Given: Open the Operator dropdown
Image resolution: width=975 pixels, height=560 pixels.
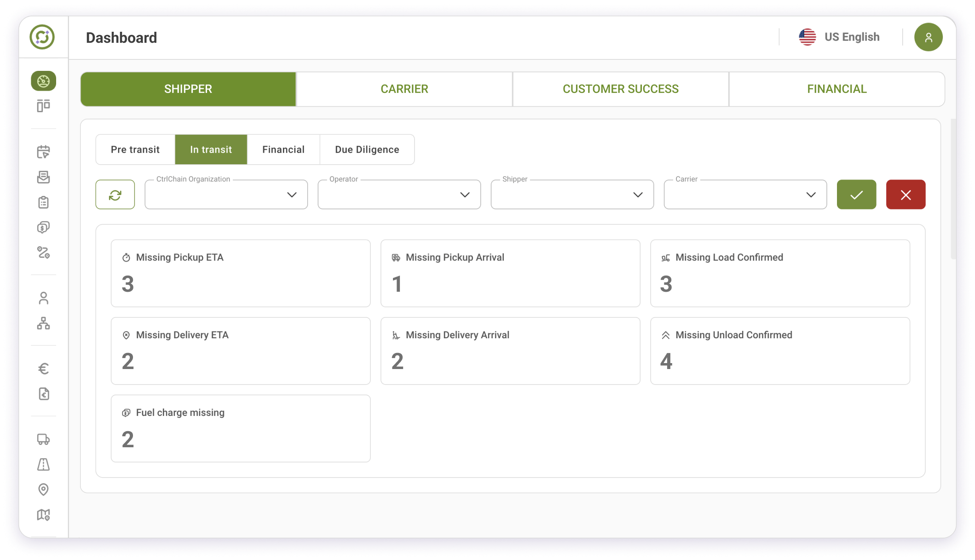Looking at the screenshot, I should 399,195.
